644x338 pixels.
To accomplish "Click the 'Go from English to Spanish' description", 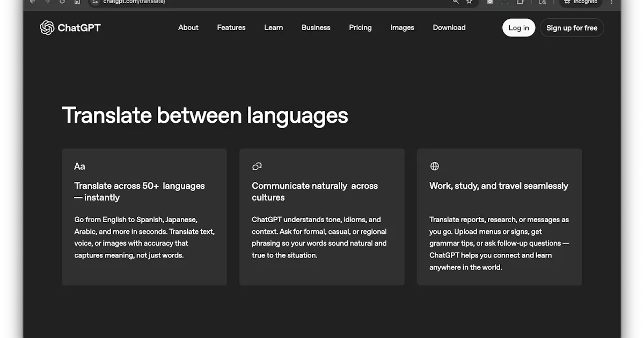I will coord(144,237).
